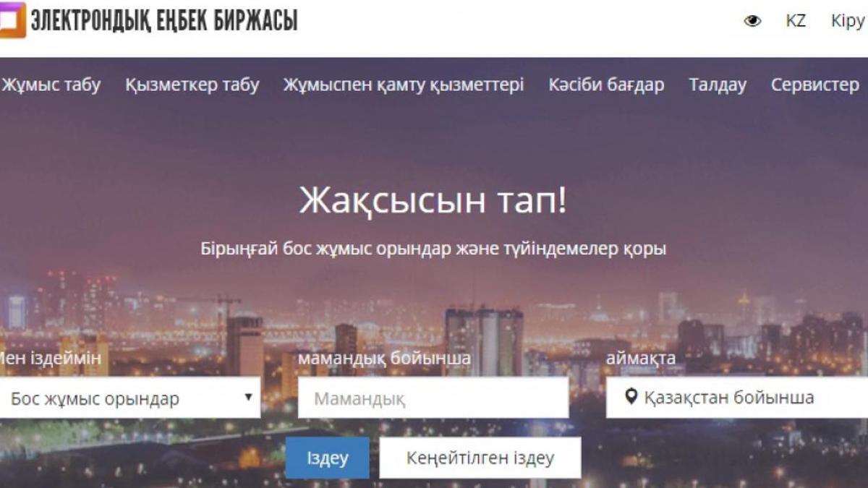This screenshot has height=488, width=868.
Task: Click the Электрондық еңбек биржасы site title
Action: 164,20
